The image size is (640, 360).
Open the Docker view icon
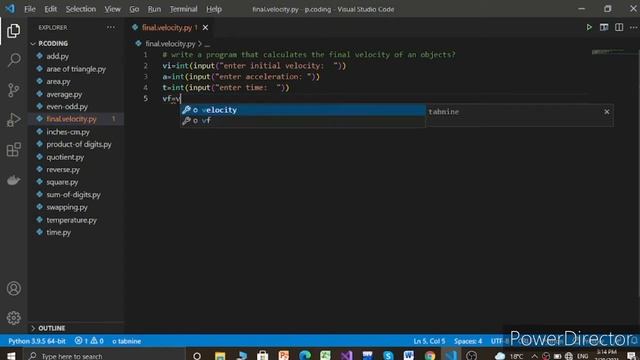(x=13, y=180)
